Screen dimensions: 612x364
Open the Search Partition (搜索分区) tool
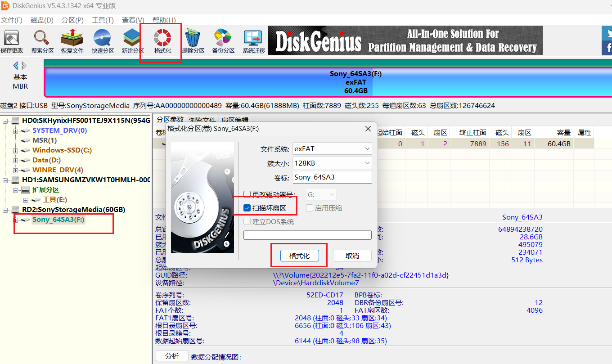pyautogui.click(x=42, y=41)
